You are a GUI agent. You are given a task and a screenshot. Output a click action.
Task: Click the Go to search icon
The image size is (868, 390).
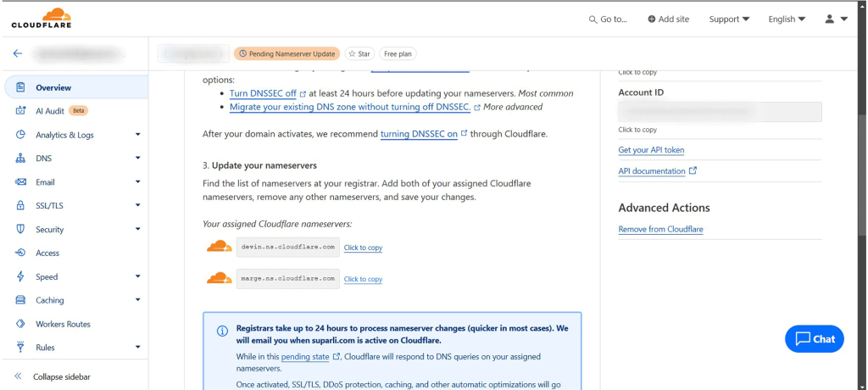click(x=593, y=19)
